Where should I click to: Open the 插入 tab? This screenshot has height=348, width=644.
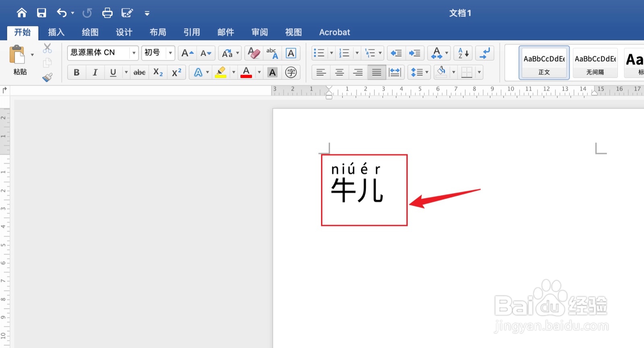(56, 32)
